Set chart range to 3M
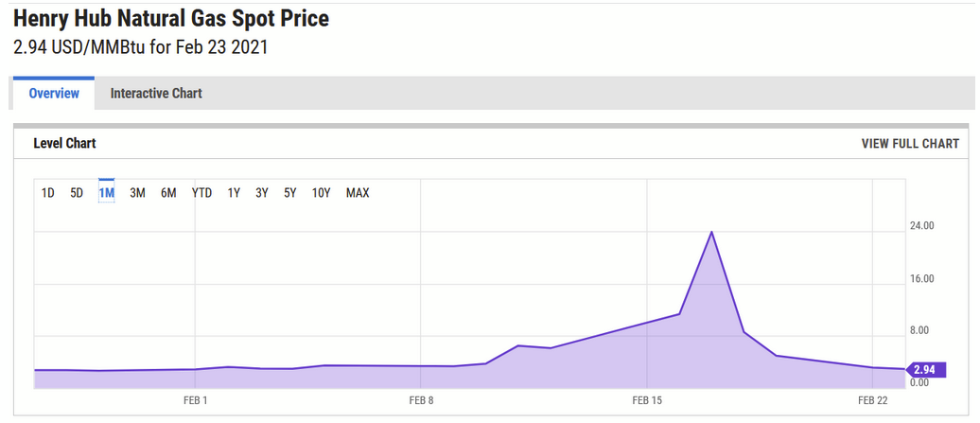Screen dimensions: 980x423 coord(137,193)
